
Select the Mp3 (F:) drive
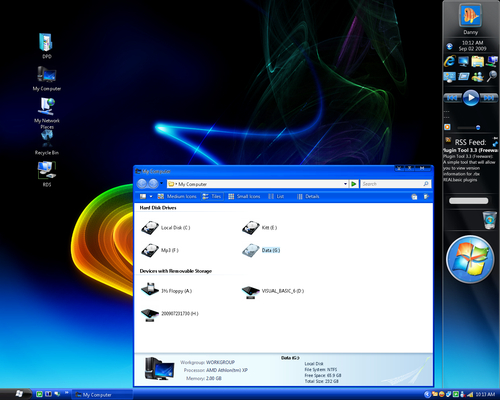tap(160, 250)
